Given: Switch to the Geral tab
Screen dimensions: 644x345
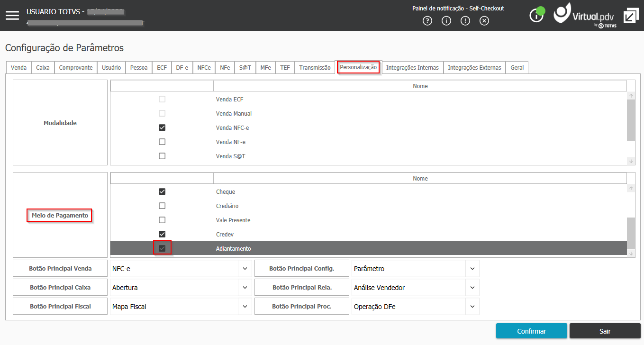Looking at the screenshot, I should point(517,68).
